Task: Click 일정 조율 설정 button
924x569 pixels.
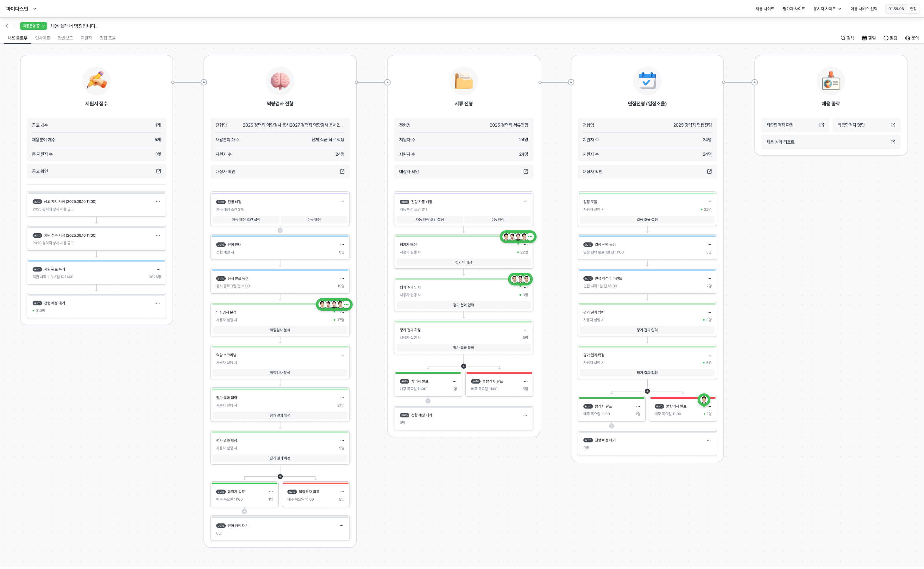Action: pyautogui.click(x=647, y=220)
